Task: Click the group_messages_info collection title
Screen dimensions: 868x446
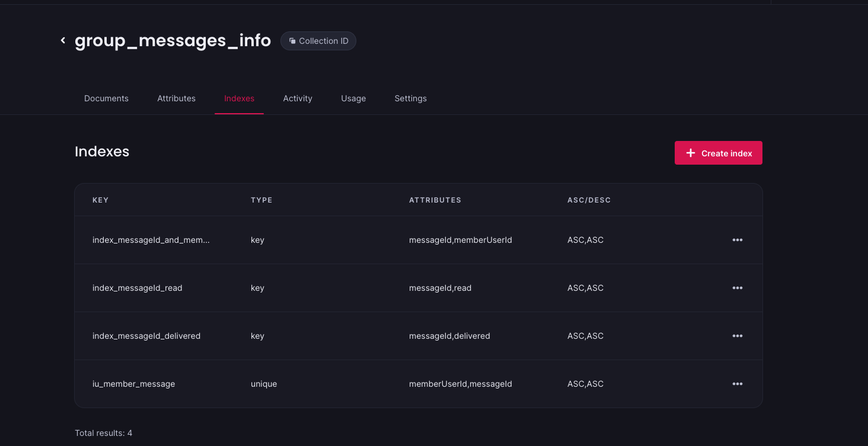Action: [x=173, y=40]
